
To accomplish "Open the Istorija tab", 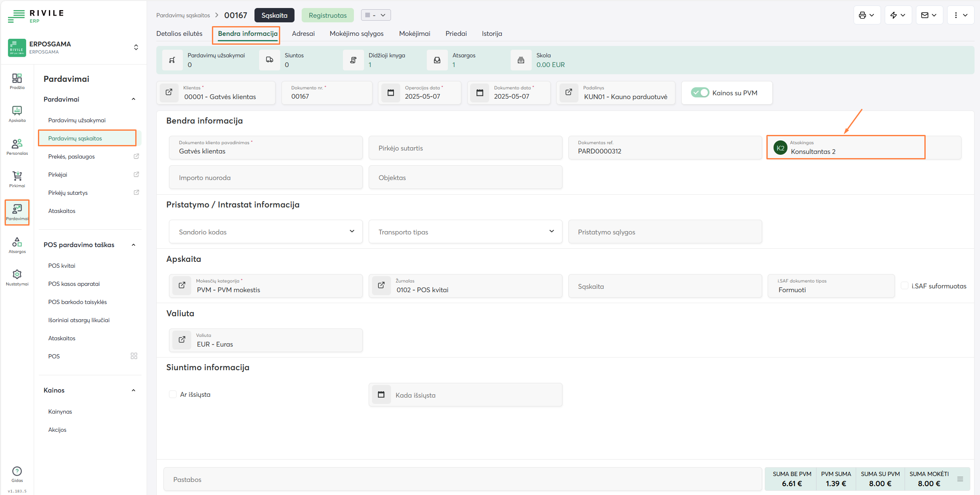I will point(492,34).
